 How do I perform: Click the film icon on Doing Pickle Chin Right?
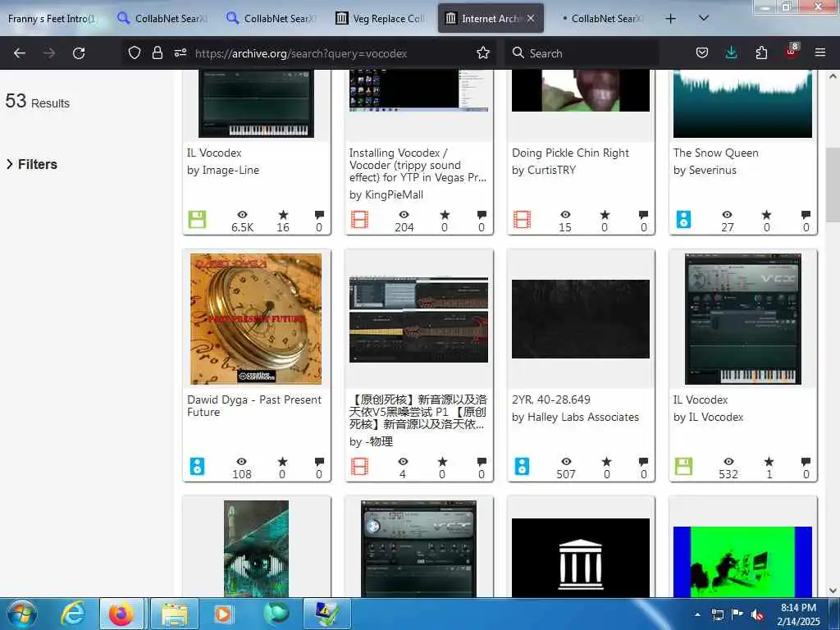tap(522, 220)
